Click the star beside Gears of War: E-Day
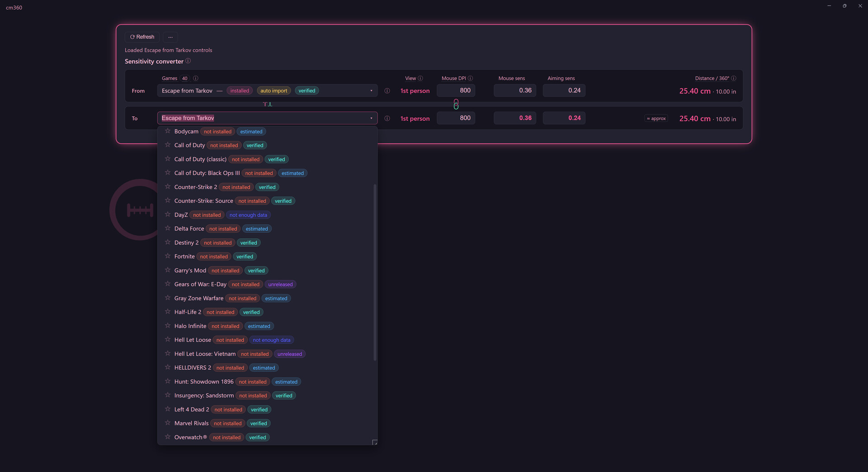Image resolution: width=868 pixels, height=472 pixels. tap(168, 284)
